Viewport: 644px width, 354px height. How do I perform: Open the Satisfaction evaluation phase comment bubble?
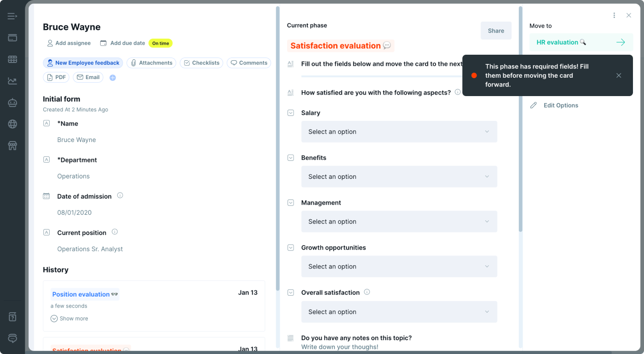pos(386,46)
